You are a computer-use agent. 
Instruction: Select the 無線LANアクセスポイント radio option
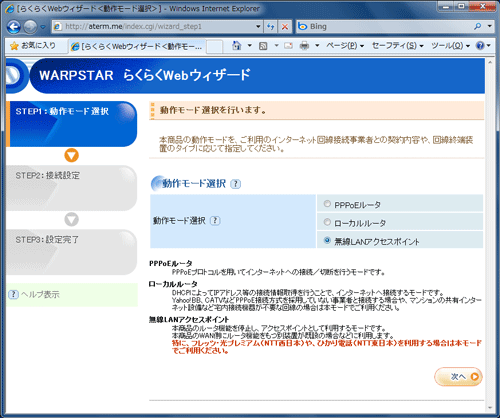coord(327,240)
